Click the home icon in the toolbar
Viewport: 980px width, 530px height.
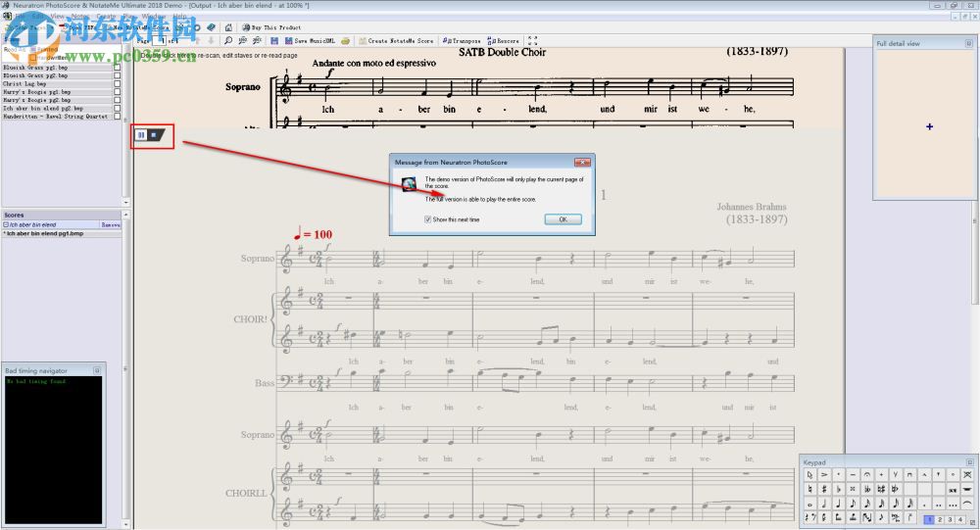click(228, 27)
